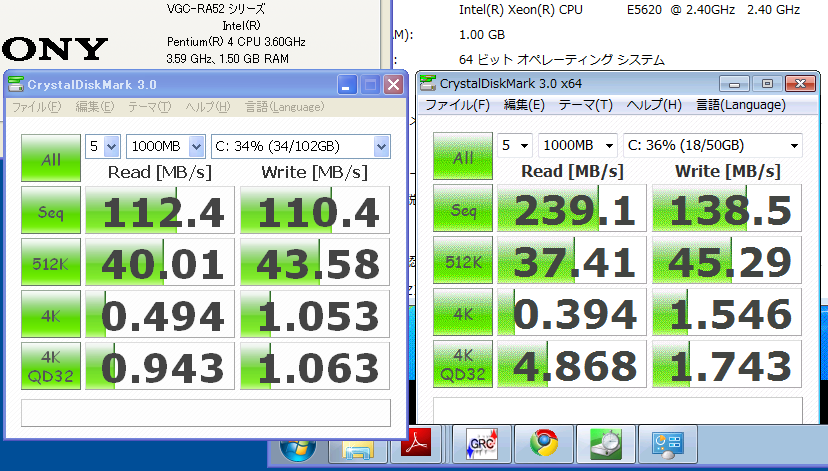Screen dimensions: 828x471
Task: Open 編集(E) menu in left CrystalDiskMark window
Action: click(x=95, y=107)
